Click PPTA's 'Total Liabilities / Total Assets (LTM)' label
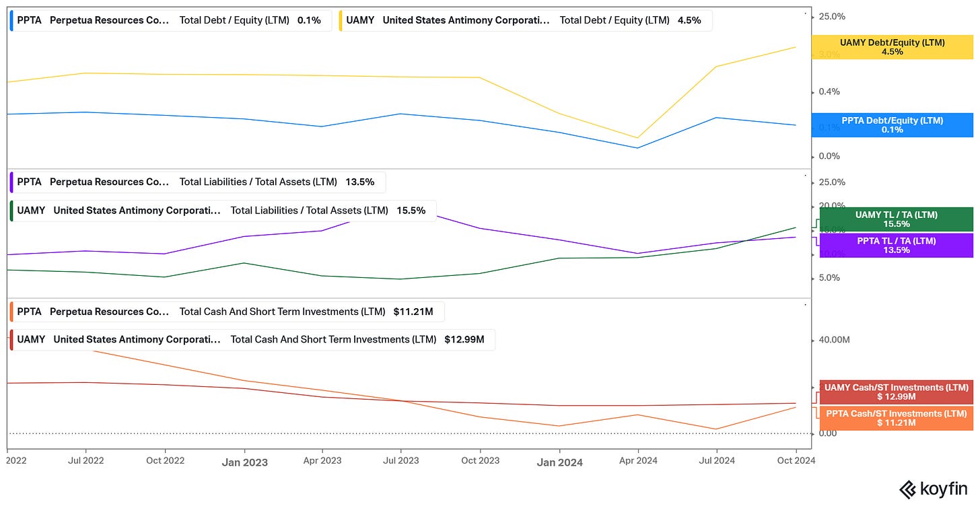 [x=258, y=182]
